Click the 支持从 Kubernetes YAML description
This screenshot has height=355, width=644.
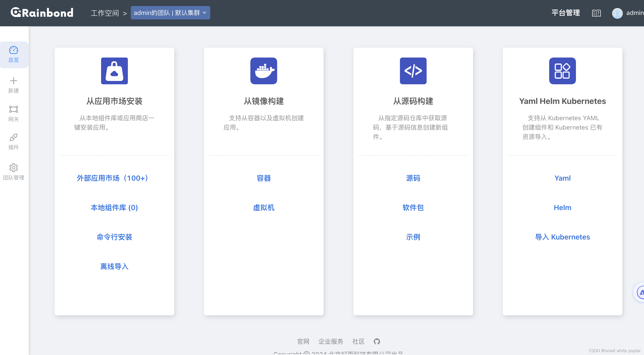tap(562, 127)
